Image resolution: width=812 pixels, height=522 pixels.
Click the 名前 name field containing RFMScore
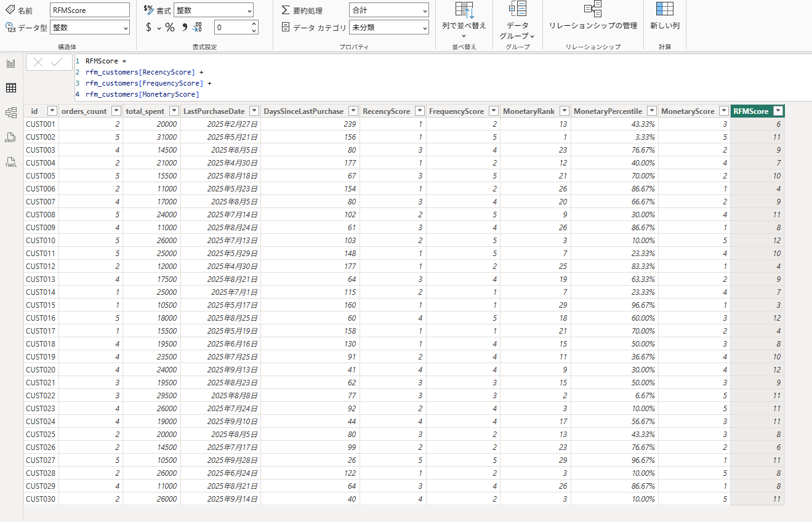90,10
